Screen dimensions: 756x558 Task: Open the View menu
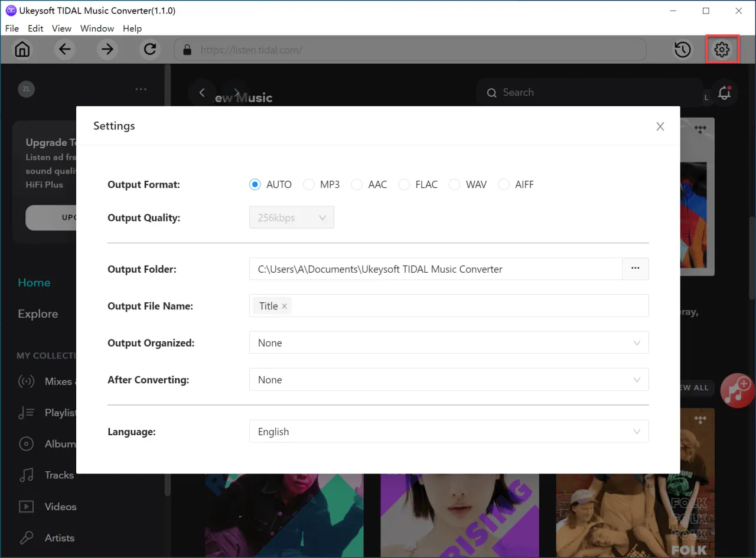[x=61, y=28]
